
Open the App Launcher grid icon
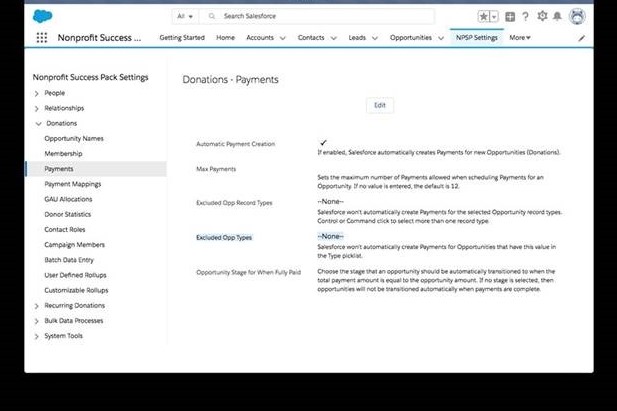click(42, 38)
